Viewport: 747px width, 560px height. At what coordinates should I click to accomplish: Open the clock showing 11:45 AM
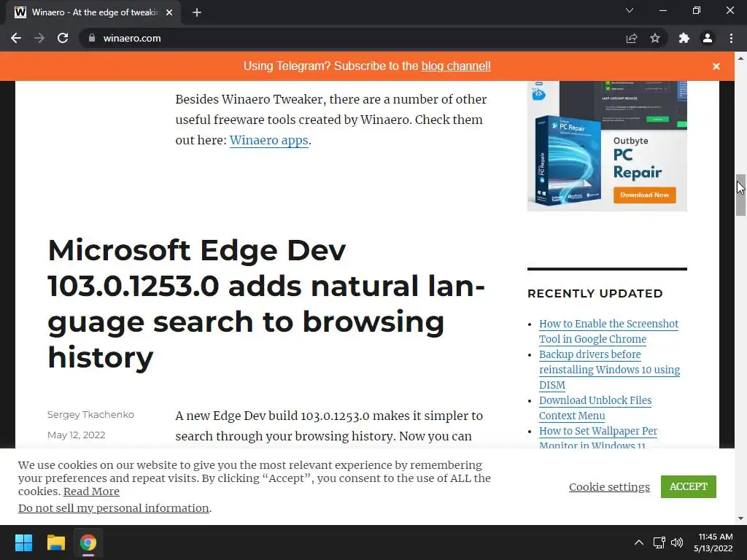click(713, 542)
